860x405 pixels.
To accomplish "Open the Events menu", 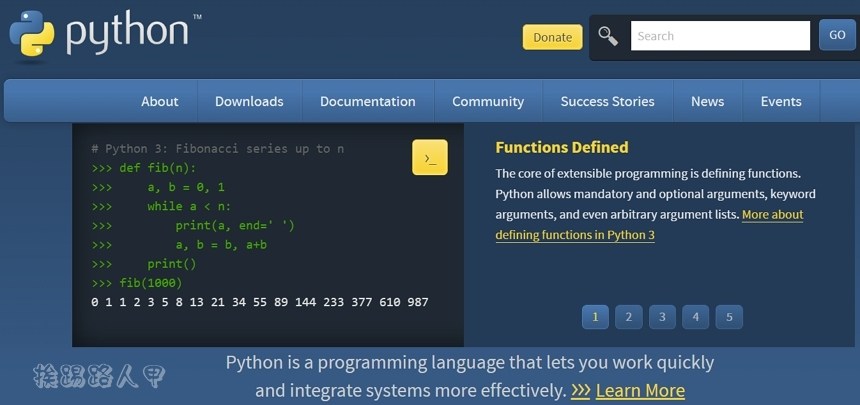I will click(x=781, y=102).
